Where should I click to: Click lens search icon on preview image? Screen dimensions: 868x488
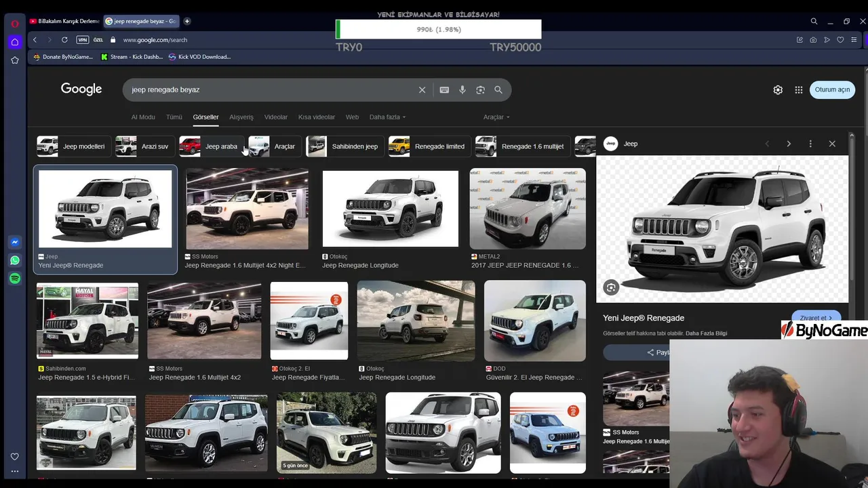(x=611, y=287)
